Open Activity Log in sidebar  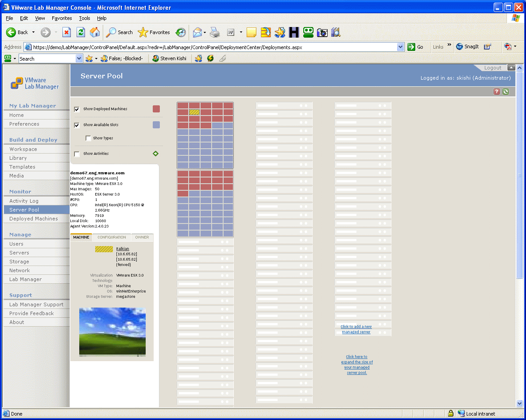click(24, 201)
